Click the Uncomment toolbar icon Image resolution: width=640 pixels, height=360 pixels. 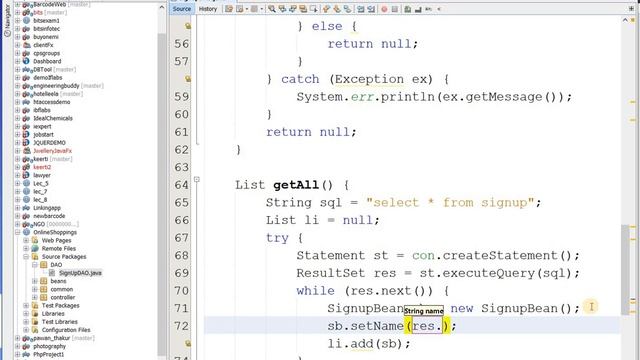coord(418,9)
